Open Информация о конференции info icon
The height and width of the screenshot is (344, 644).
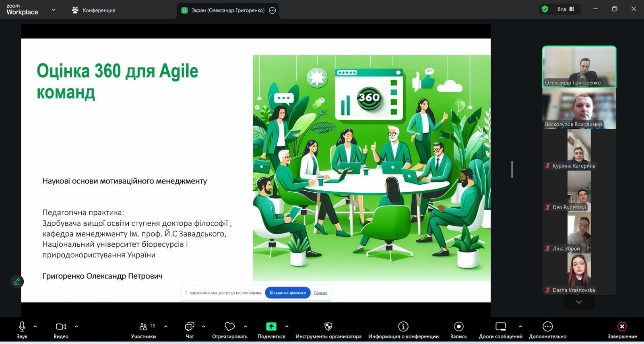click(x=403, y=326)
